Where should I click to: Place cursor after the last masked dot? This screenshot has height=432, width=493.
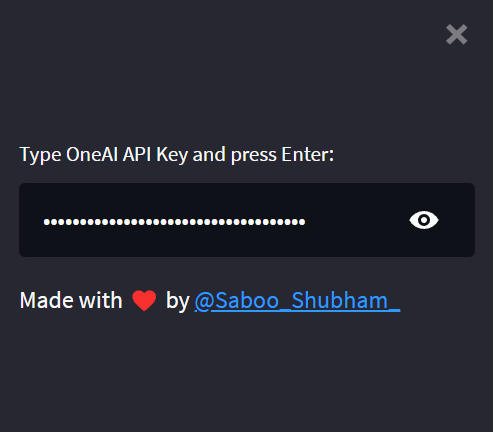(x=306, y=222)
